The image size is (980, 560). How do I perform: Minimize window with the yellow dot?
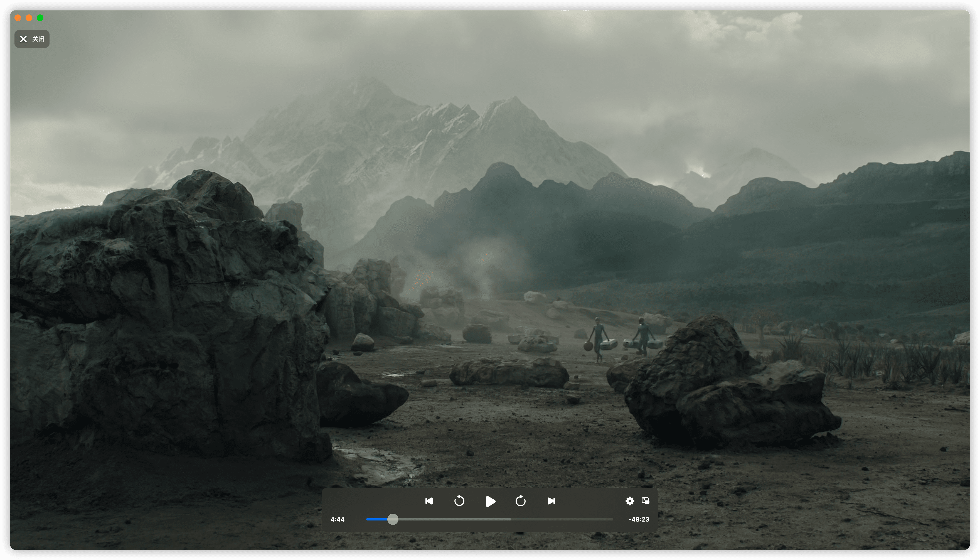click(x=29, y=18)
